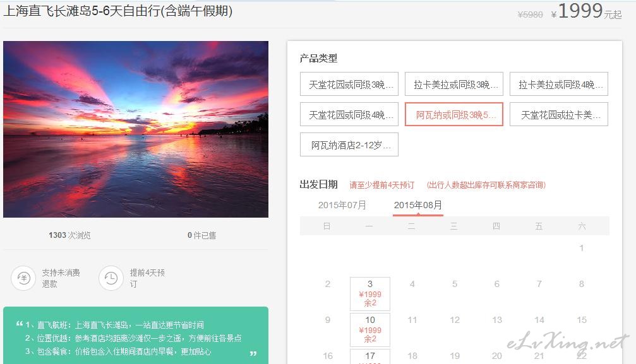
Task: Click the 支持未消费退款 label
Action: (x=61, y=278)
